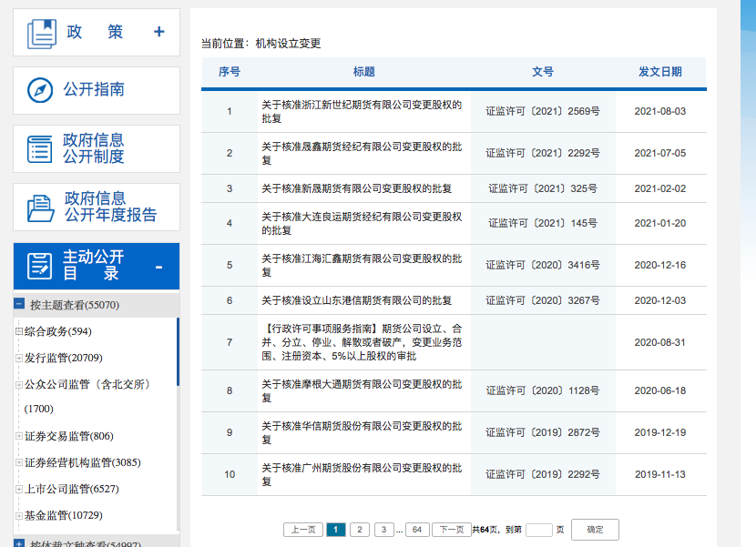The image size is (756, 547).
Task: Expand the 综合政务 tree node
Action: pos(19,331)
